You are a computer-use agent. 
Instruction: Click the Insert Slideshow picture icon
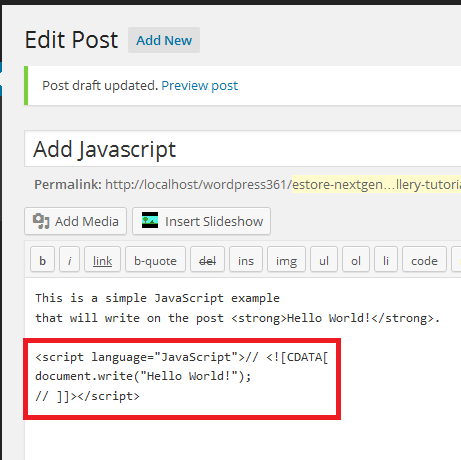(x=150, y=220)
